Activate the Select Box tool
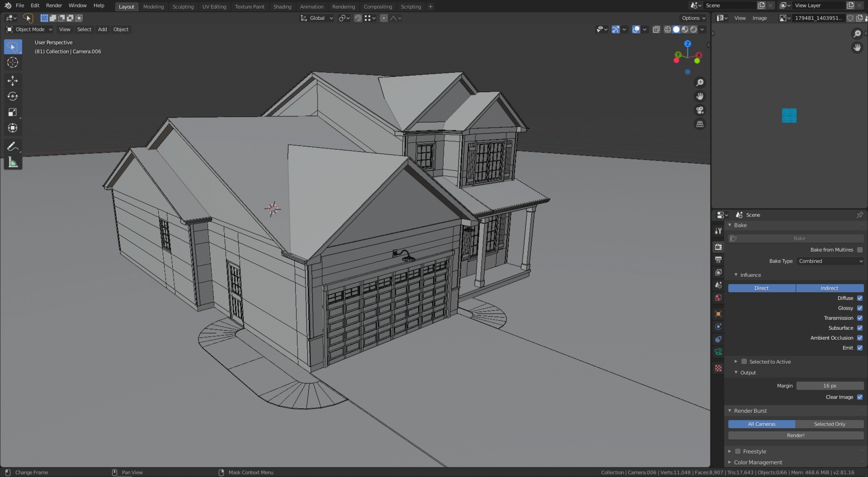Viewport: 868px width, 477px height. tap(13, 47)
